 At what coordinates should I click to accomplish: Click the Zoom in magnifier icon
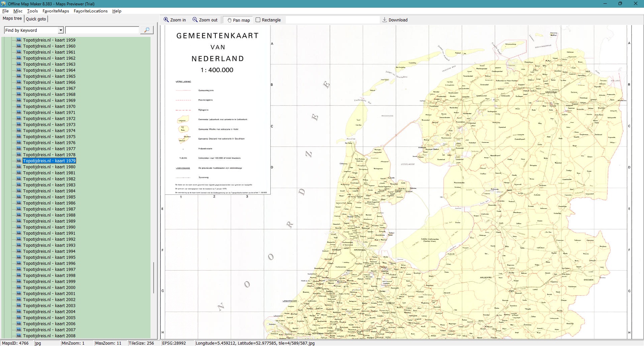coord(166,20)
